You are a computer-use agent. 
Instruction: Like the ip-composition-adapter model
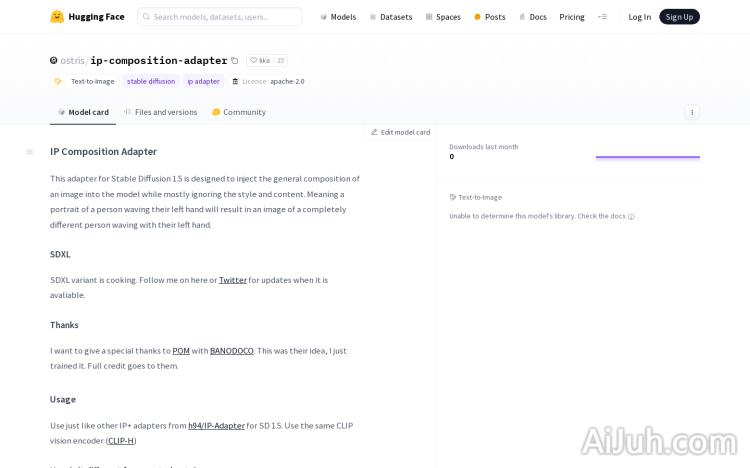coord(260,61)
